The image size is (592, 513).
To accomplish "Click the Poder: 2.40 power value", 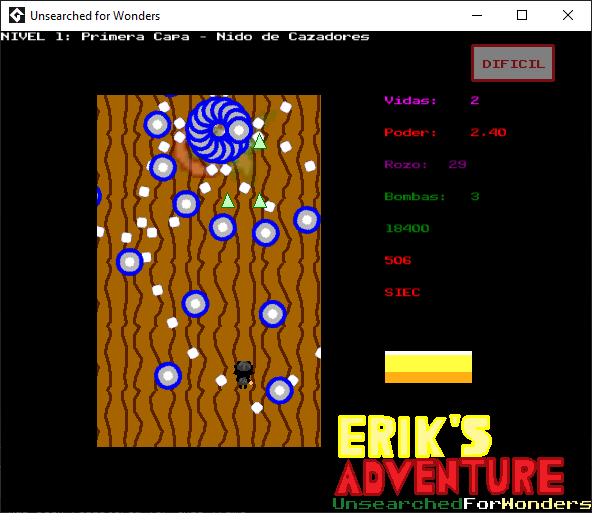I will pos(445,132).
